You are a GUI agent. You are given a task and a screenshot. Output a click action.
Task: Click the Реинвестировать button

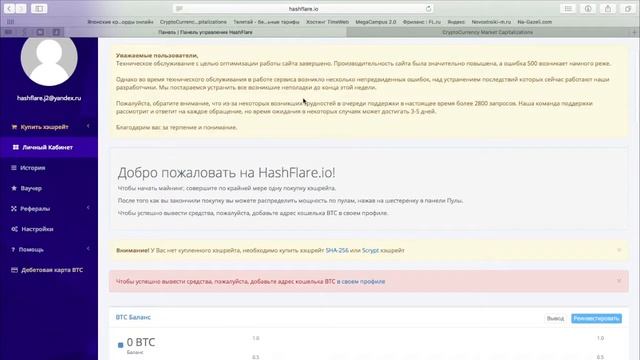point(596,318)
